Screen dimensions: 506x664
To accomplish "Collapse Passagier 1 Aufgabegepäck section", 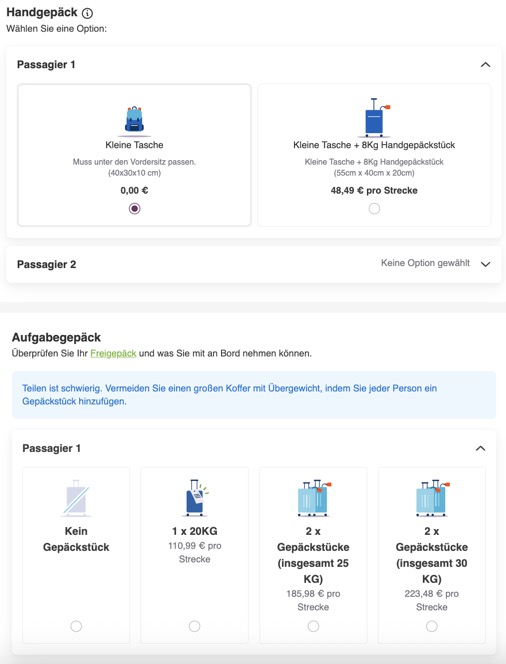I will pos(481,448).
